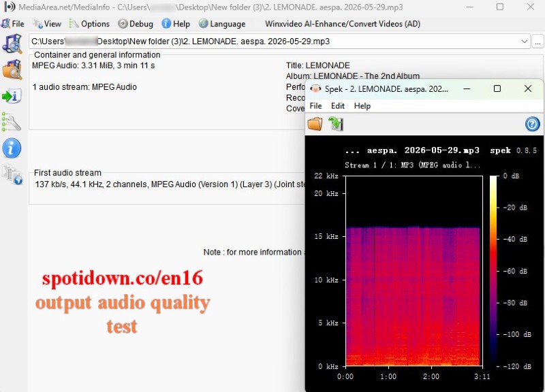
Task: Open the File menu in Spek
Action: pos(315,106)
